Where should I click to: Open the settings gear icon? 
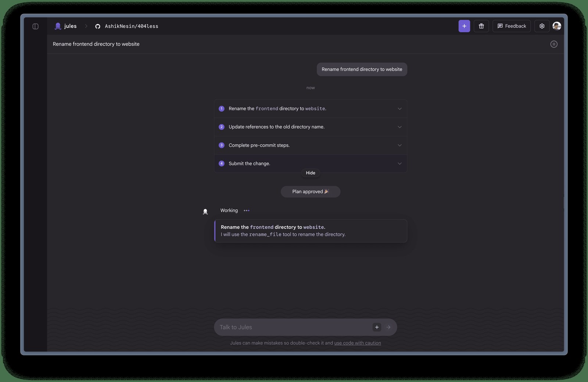[542, 26]
